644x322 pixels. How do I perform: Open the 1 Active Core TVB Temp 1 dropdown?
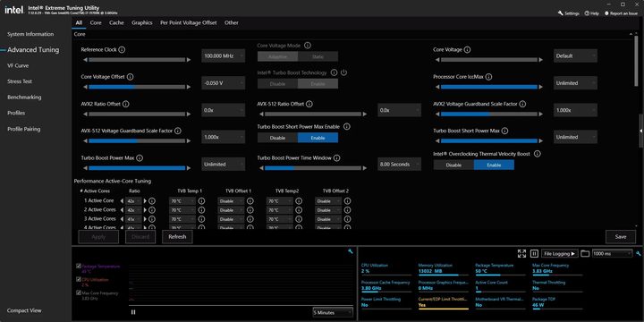(182, 201)
